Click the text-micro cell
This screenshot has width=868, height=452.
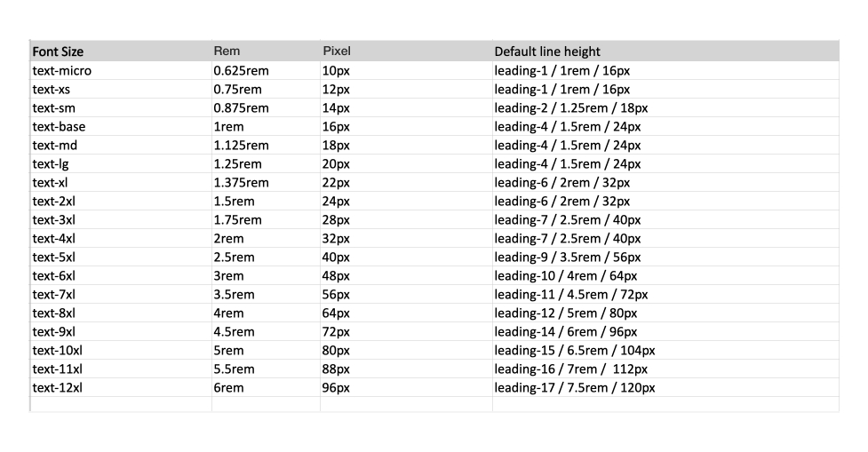(62, 70)
